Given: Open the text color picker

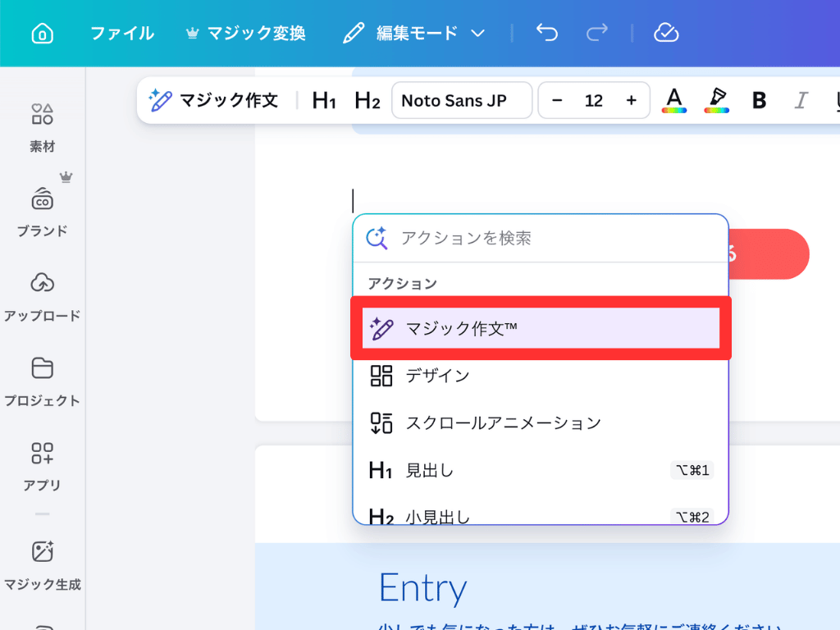Looking at the screenshot, I should pos(673,99).
